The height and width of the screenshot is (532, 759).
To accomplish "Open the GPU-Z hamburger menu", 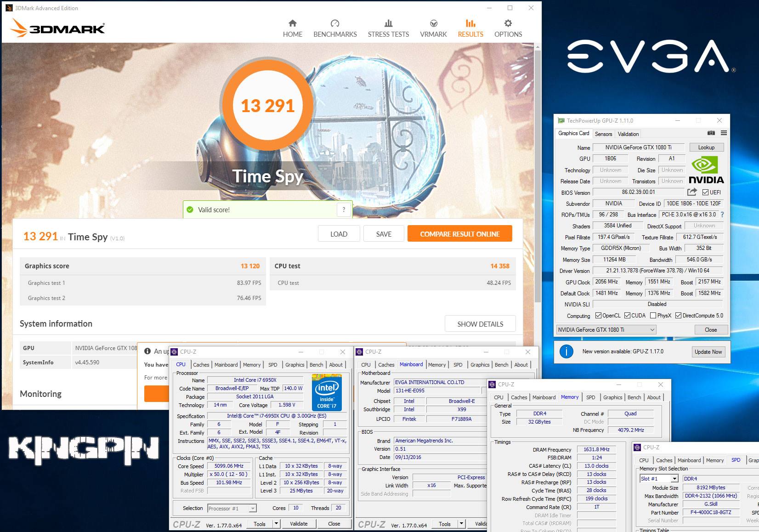I will 724,133.
